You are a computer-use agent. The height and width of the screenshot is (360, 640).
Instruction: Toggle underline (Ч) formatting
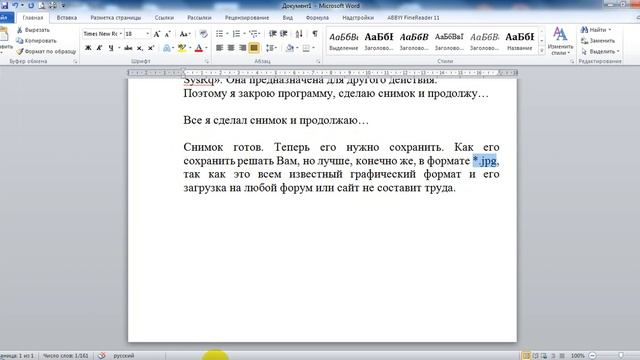(x=111, y=48)
